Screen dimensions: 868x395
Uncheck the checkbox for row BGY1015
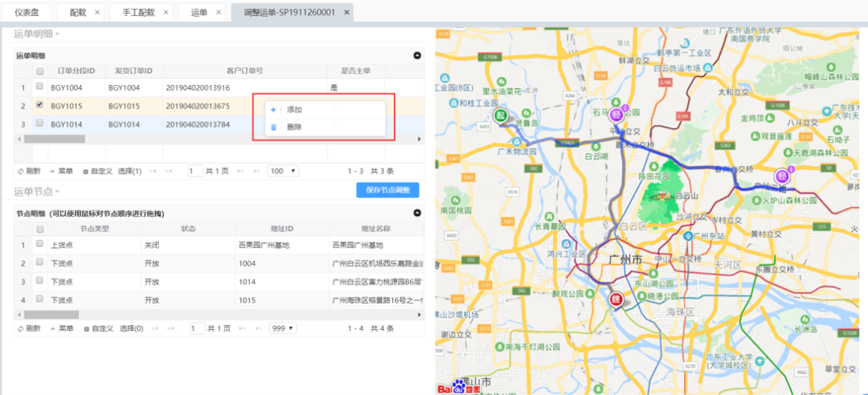click(39, 105)
